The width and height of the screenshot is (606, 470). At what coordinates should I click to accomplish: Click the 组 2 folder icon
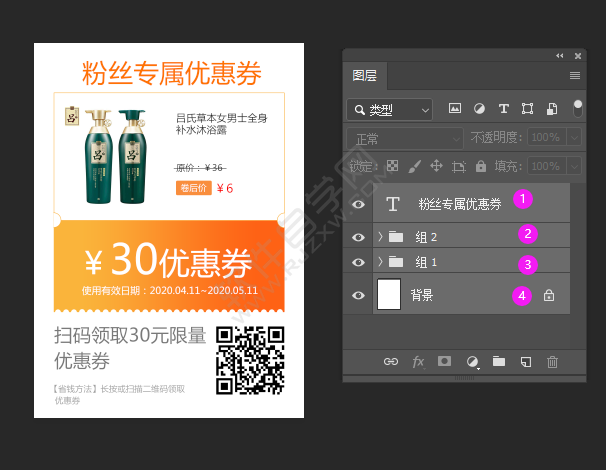click(x=396, y=236)
